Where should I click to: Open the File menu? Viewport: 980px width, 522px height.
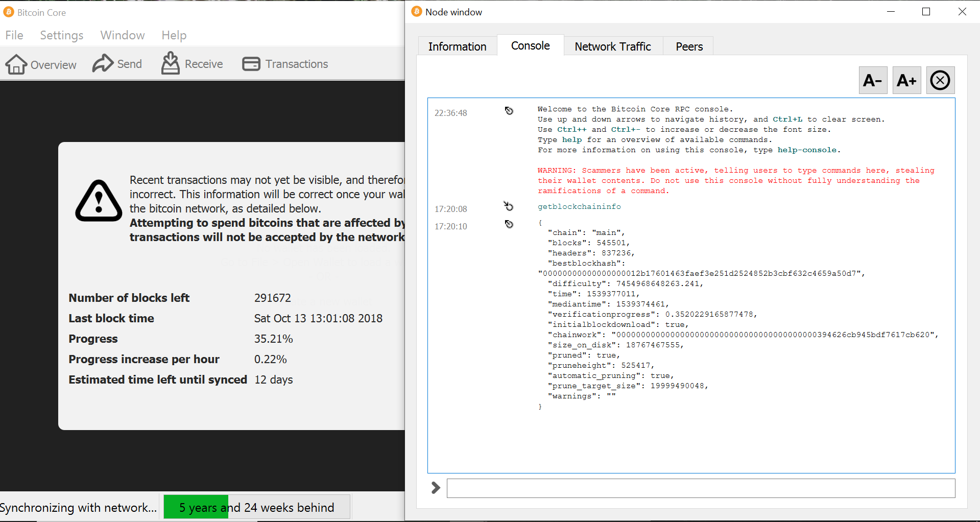coord(14,35)
